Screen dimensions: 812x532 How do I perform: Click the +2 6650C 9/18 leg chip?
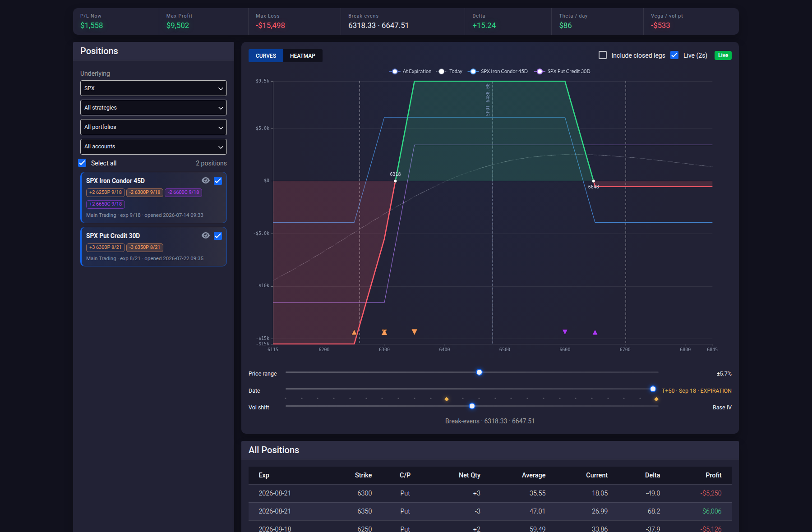pyautogui.click(x=106, y=204)
